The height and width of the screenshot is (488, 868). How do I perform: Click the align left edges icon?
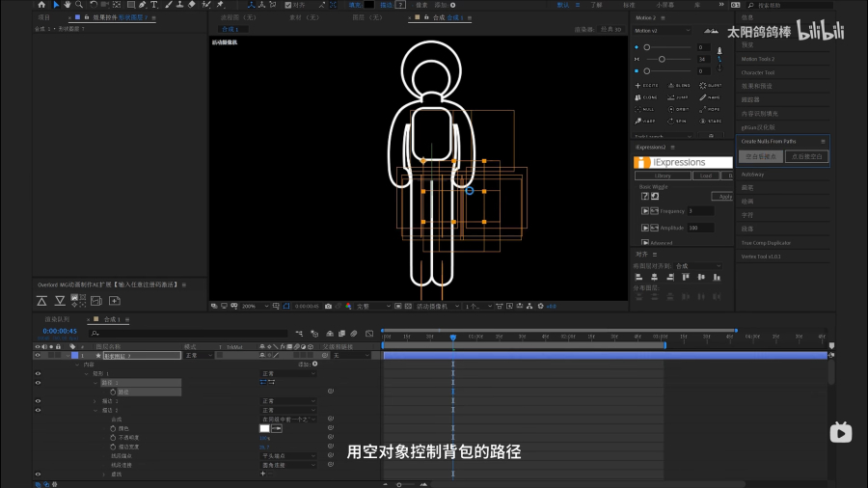[x=638, y=277]
